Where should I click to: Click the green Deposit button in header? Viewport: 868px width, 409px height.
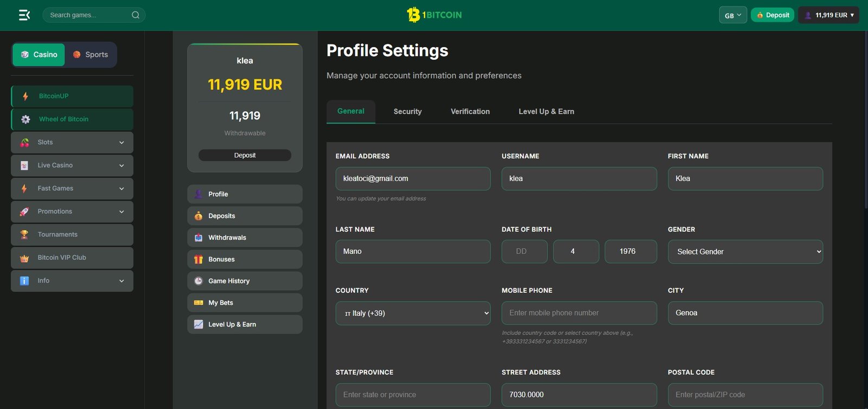[773, 15]
